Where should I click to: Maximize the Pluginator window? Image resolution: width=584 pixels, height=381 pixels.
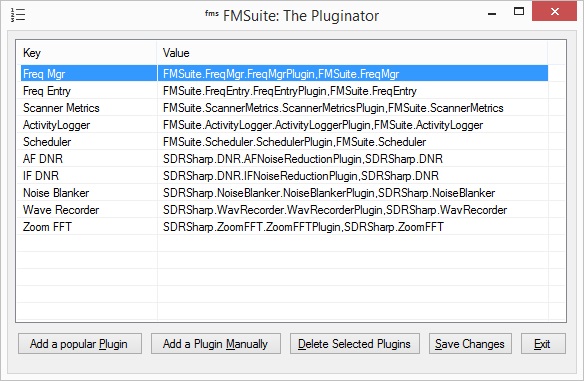click(x=519, y=12)
